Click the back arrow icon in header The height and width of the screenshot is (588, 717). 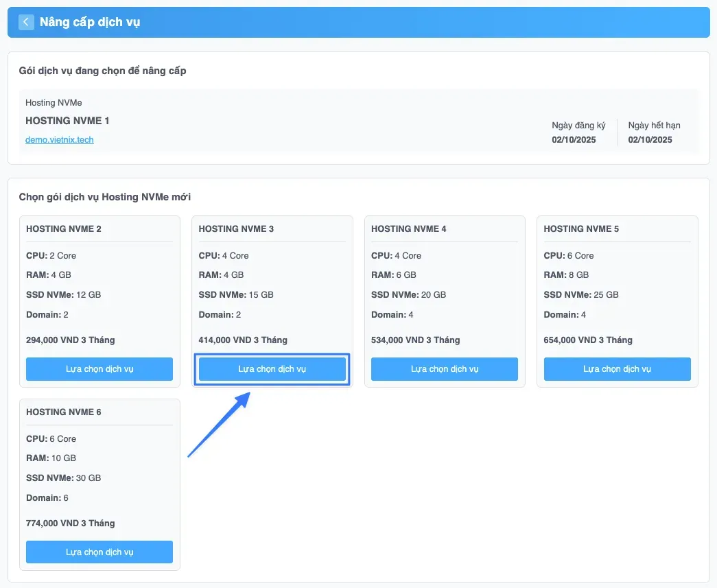click(x=26, y=22)
